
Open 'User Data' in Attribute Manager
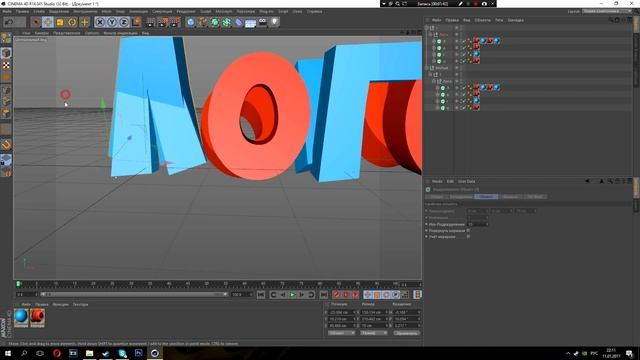[x=466, y=181]
